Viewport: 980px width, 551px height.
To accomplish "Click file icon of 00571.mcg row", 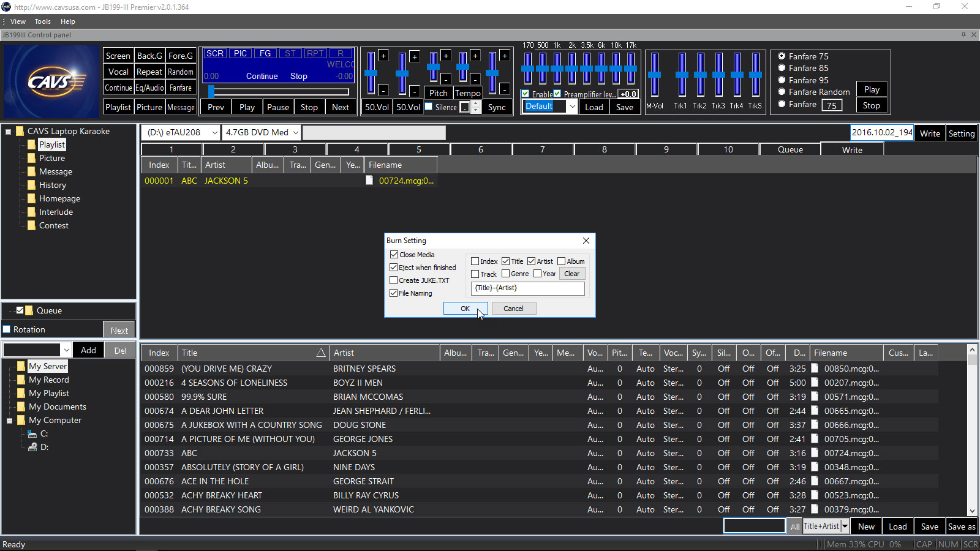I will [x=815, y=397].
